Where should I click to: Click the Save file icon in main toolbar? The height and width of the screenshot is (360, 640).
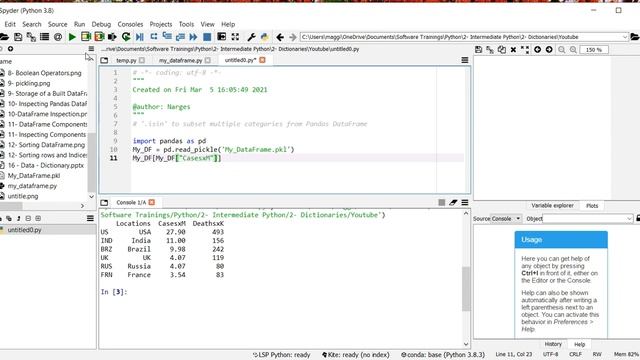[x=18, y=37]
